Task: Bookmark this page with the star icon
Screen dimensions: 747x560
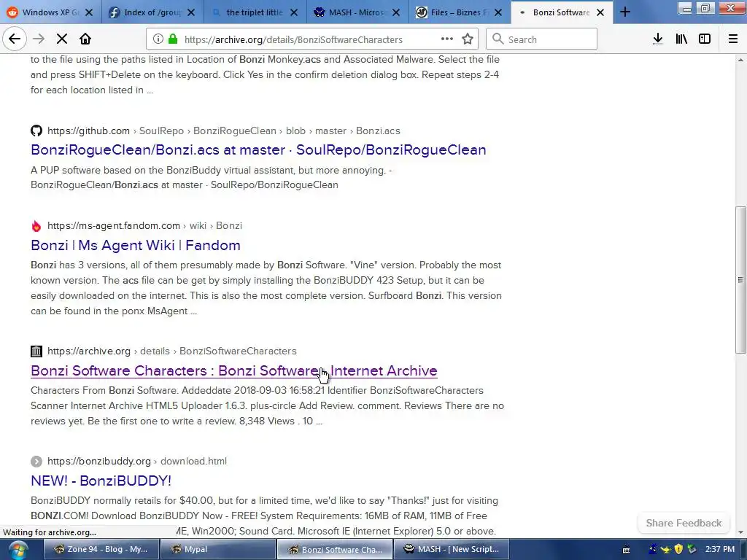Action: coord(468,39)
